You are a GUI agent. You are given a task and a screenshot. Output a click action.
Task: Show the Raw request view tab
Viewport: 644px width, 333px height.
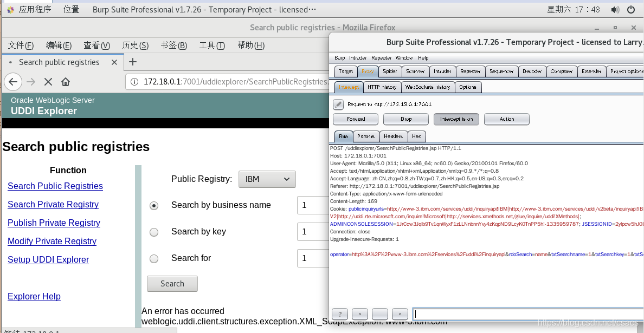coord(344,136)
